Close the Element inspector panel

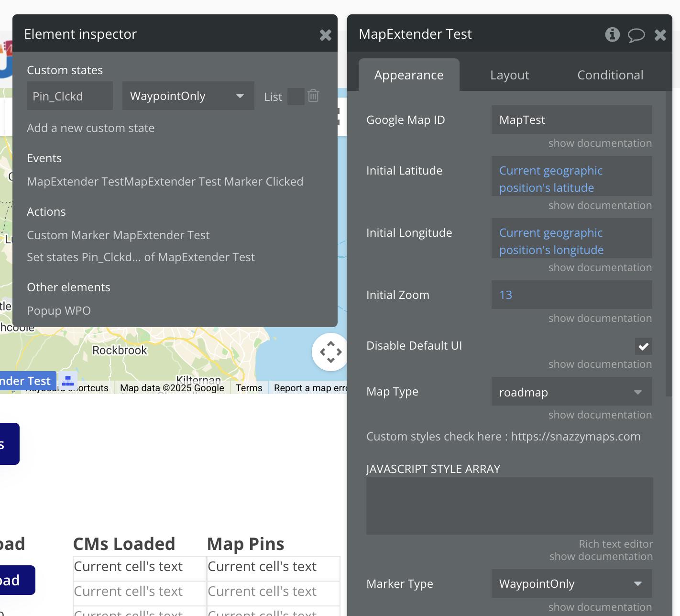click(326, 35)
